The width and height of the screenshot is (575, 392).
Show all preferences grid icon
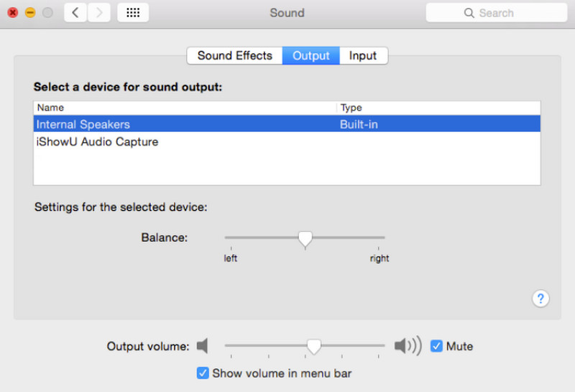coord(133,13)
